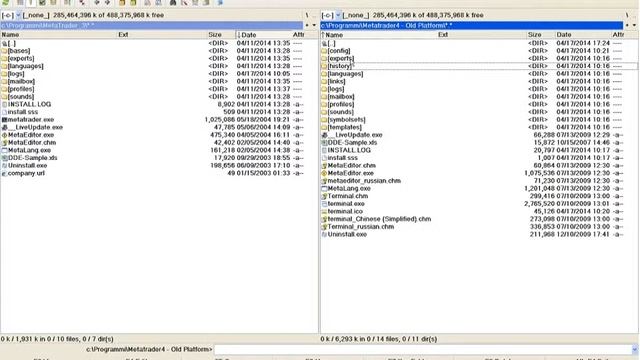
Task: Click the Terminal.chm help file icon
Action: coord(324,196)
